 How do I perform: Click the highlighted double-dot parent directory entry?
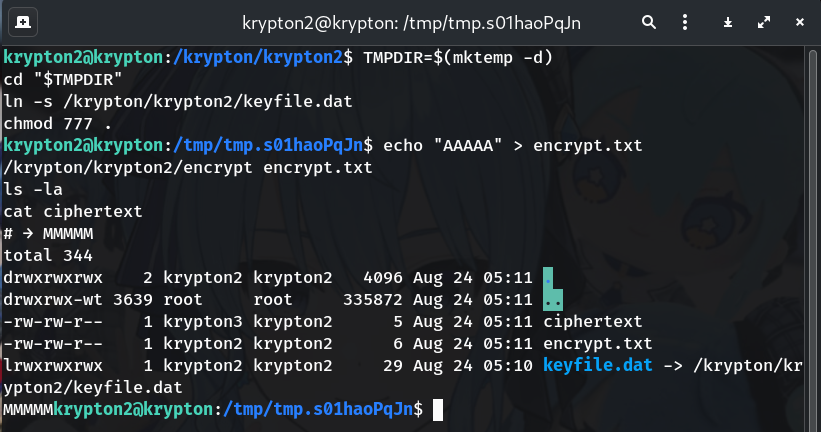(552, 299)
